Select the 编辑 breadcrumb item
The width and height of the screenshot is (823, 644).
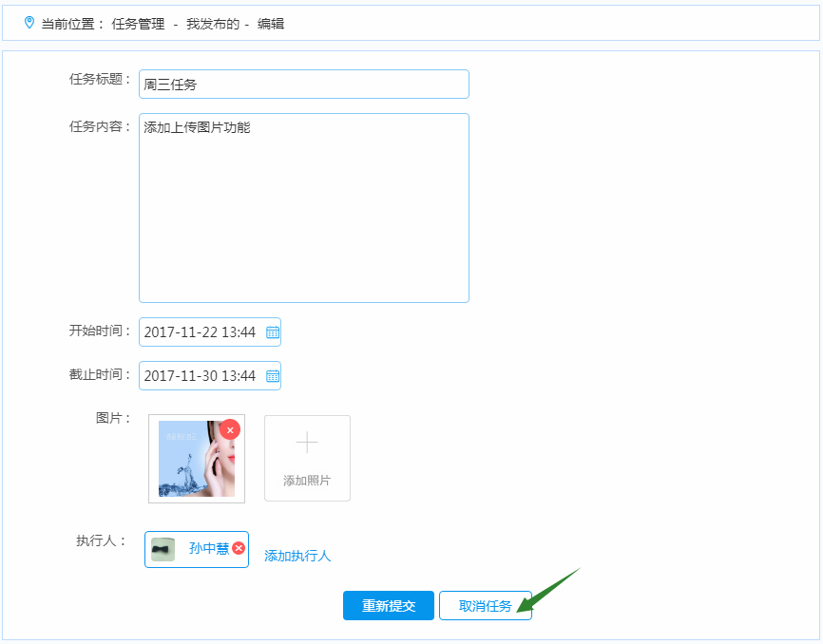[x=271, y=24]
